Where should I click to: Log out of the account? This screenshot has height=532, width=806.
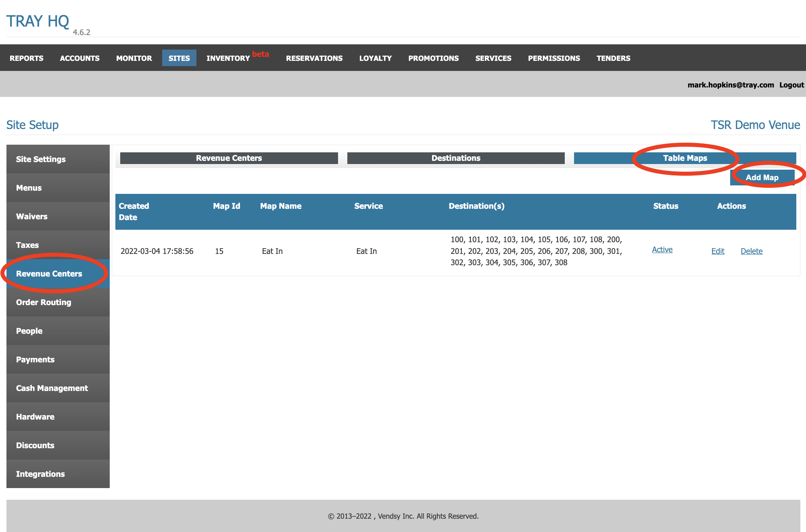coord(791,85)
